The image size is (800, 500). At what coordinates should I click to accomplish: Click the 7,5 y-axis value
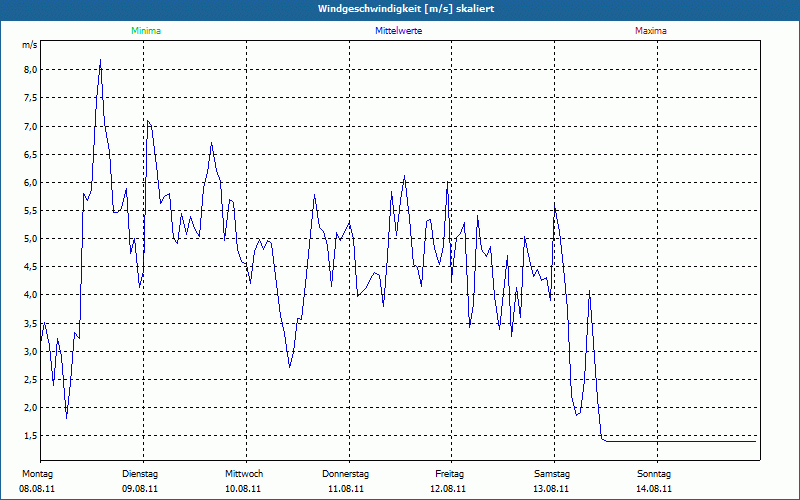point(31,98)
